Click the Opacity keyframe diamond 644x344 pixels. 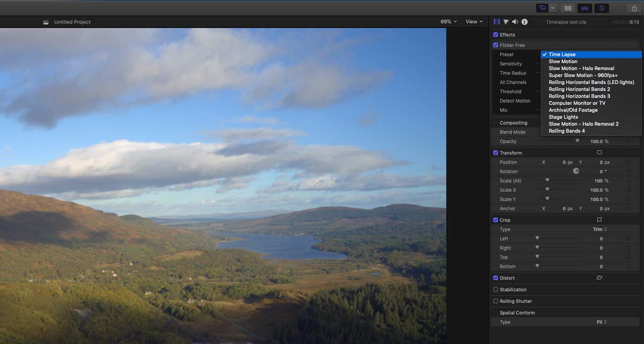[x=628, y=142]
